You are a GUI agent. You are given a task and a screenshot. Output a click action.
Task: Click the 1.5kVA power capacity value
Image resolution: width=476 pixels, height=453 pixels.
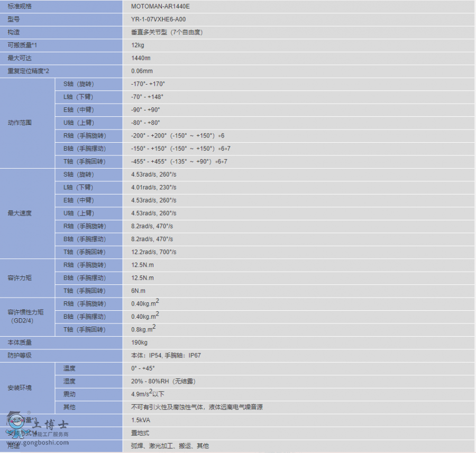(141, 420)
